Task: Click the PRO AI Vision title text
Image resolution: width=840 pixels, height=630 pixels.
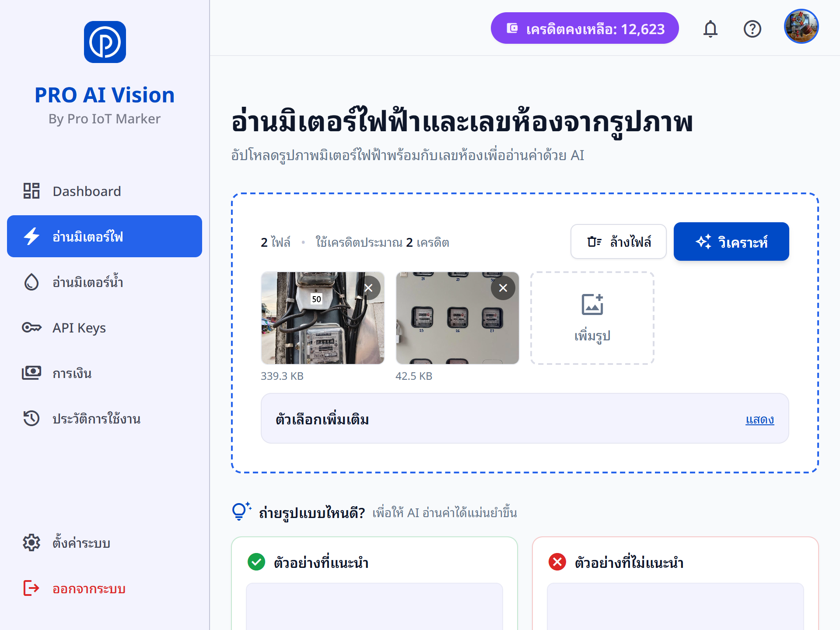Action: point(105,95)
